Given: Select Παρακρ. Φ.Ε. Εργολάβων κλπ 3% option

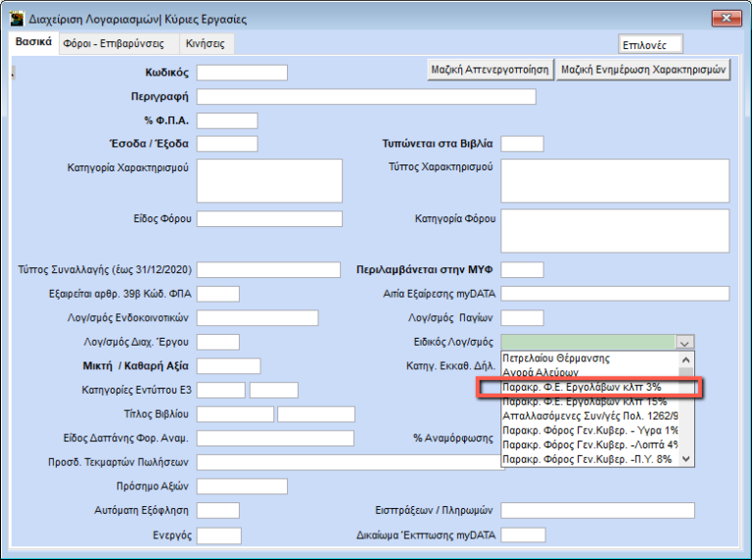Looking at the screenshot, I should 588,388.
